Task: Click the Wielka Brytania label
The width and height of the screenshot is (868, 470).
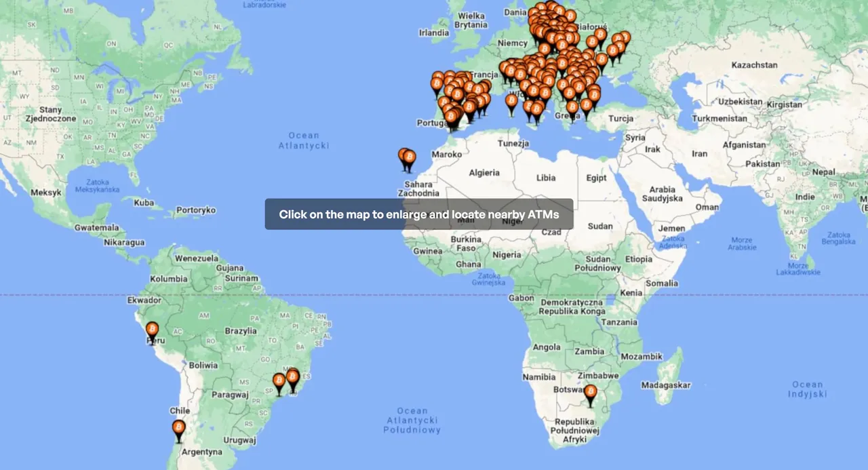Action: [471, 20]
